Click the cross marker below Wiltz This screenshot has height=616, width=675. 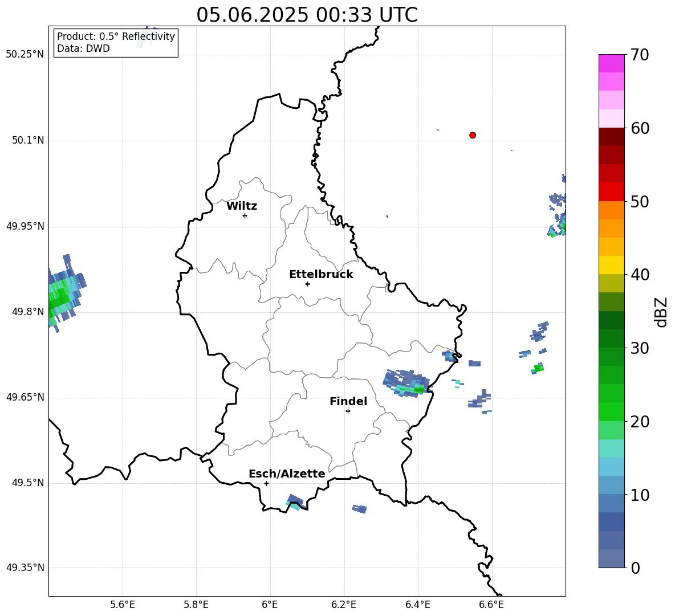[x=245, y=215]
